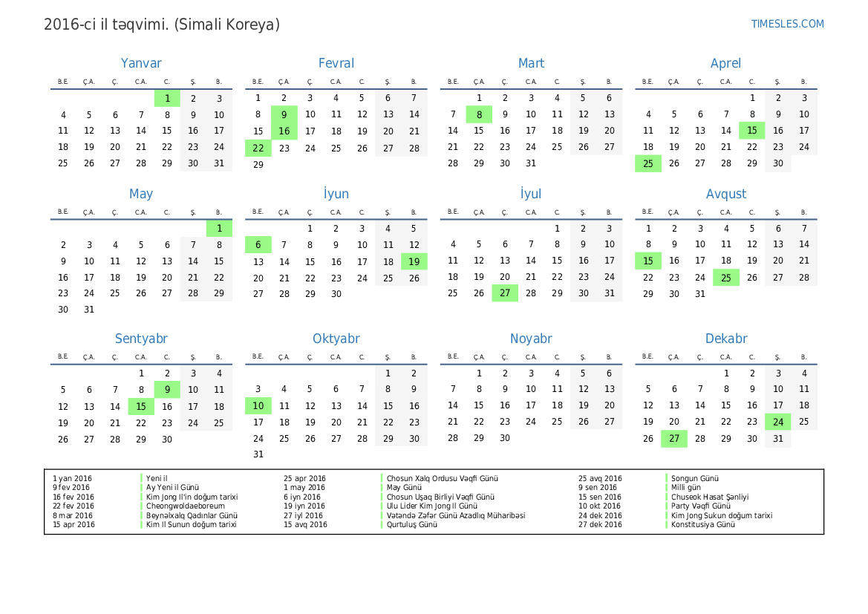Click highlighted February 22 holiday
Viewport: 868px width, 614px height.
[x=258, y=148]
